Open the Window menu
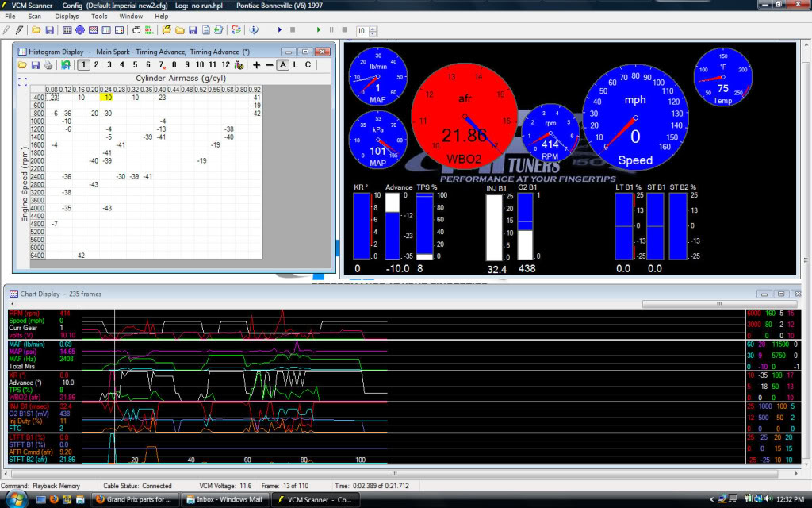The height and width of the screenshot is (508, 812). click(x=131, y=17)
